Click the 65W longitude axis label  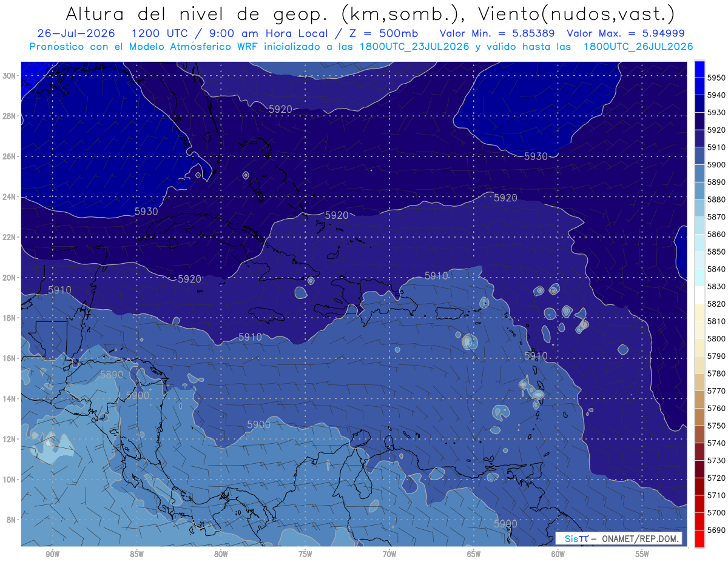[x=474, y=554]
